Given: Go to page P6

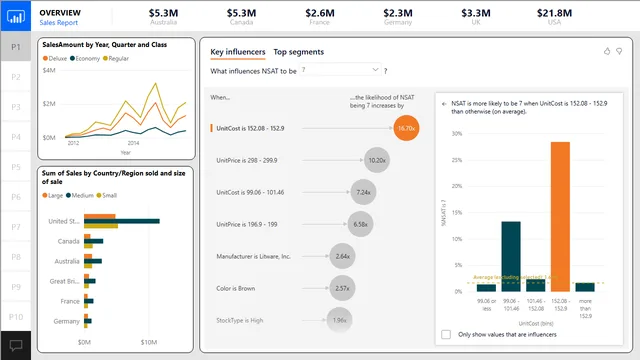Looking at the screenshot, I should [16, 197].
